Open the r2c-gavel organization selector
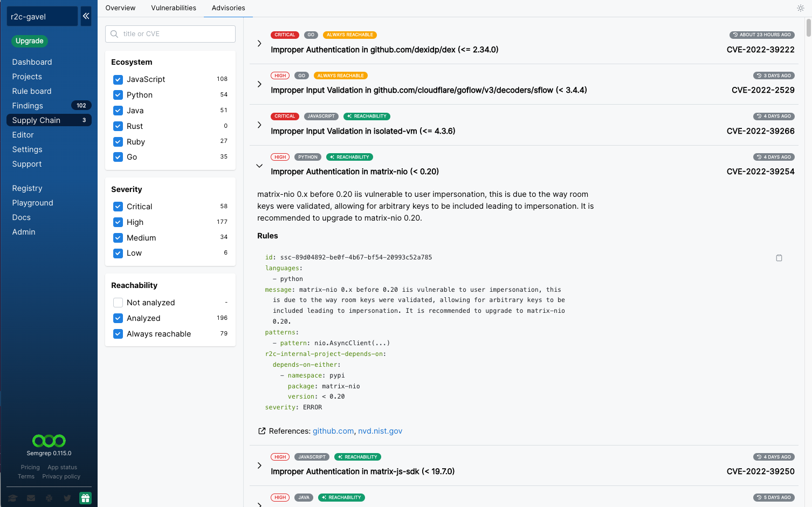The height and width of the screenshot is (507, 812). [42, 16]
